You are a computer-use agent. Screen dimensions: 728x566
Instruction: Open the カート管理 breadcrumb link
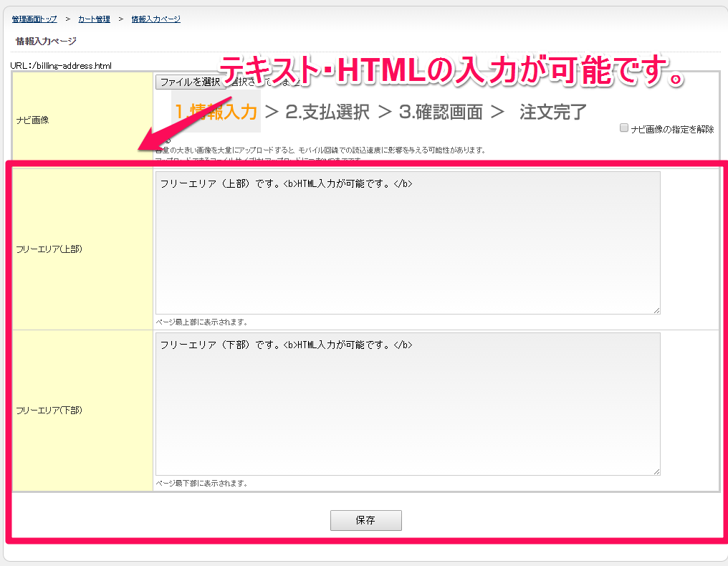tap(94, 19)
